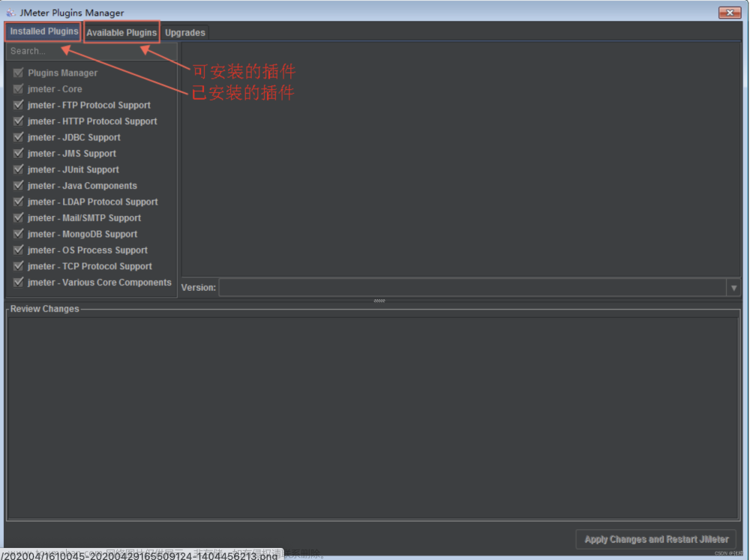Select 'jmeter - Mail/SMTP Support' label

click(x=84, y=218)
